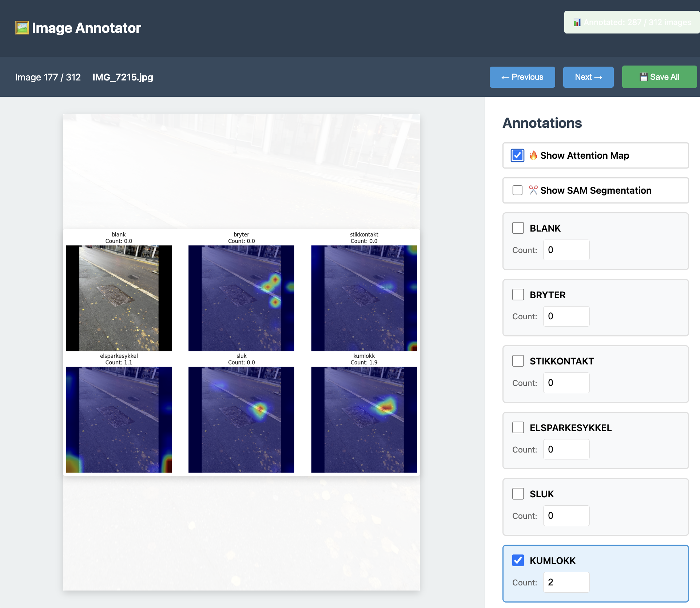
Task: Click the Image Annotator picture logo icon
Action: click(x=22, y=28)
